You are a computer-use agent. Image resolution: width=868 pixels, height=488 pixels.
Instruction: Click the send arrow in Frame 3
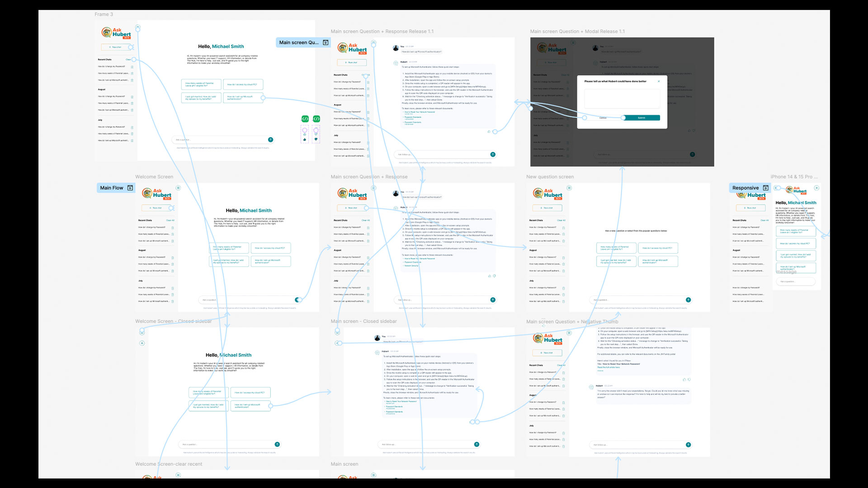pyautogui.click(x=270, y=140)
